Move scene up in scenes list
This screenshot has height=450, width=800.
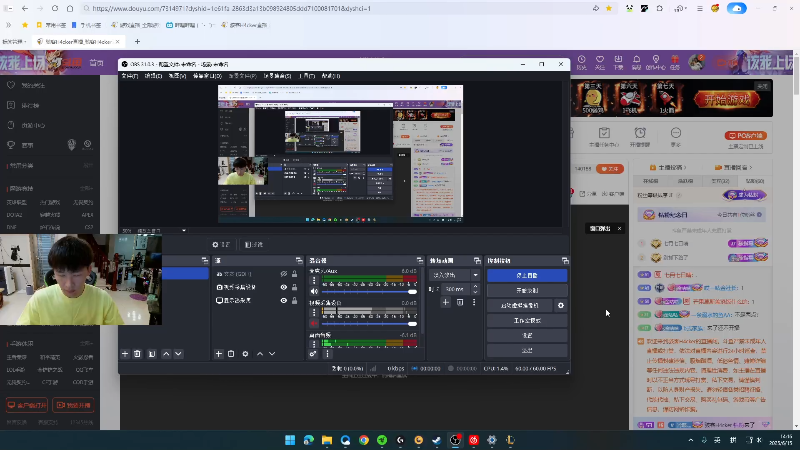[166, 354]
